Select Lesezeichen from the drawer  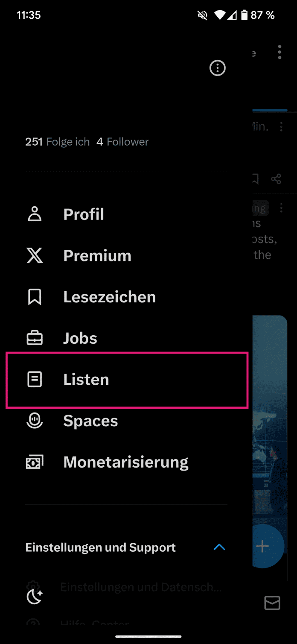click(110, 297)
